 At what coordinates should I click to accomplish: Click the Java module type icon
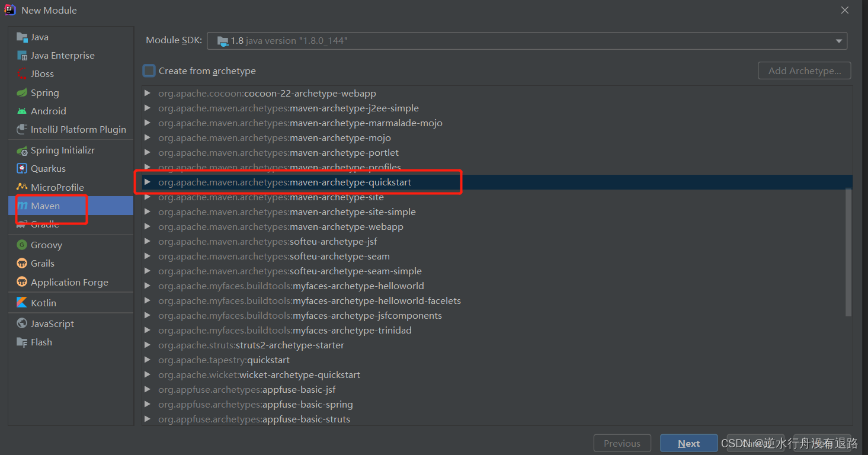click(x=22, y=37)
